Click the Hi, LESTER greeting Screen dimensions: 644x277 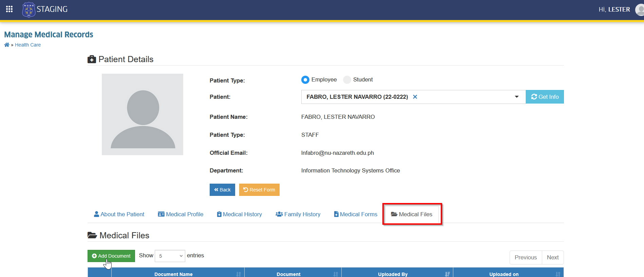point(614,10)
